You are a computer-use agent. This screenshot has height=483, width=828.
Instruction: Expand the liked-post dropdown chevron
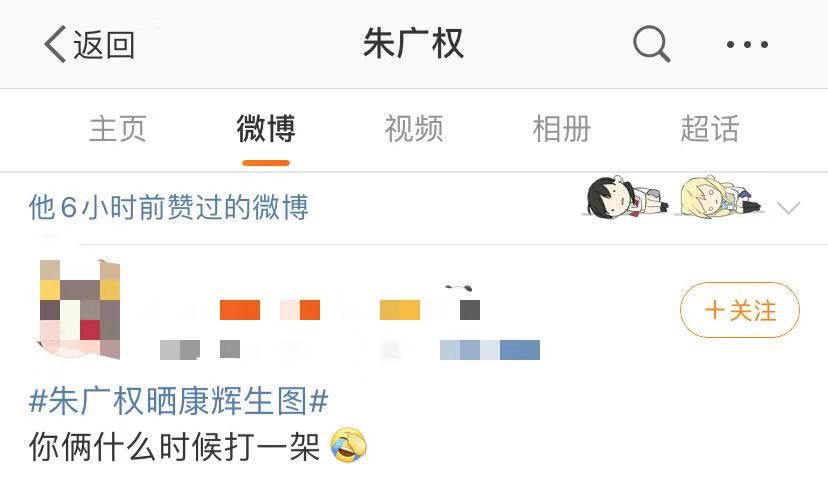coord(788,207)
